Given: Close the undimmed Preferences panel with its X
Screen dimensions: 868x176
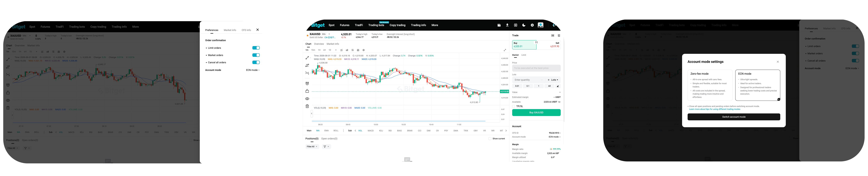Looking at the screenshot, I should [257, 30].
